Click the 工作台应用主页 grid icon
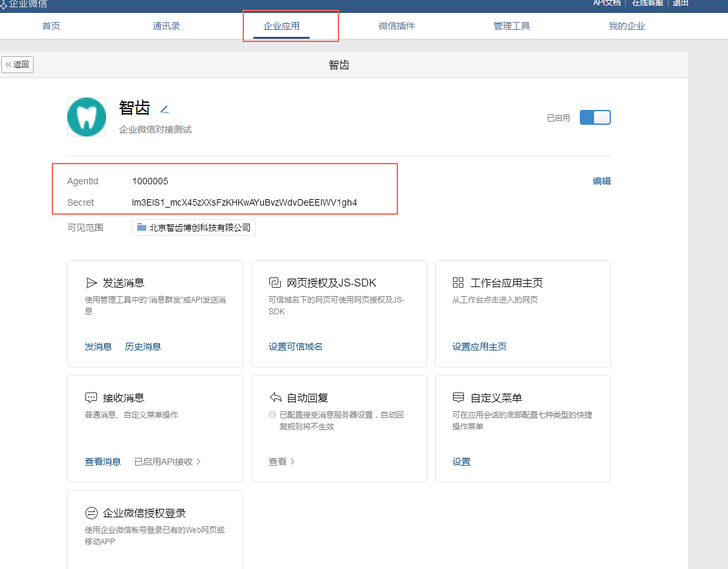The image size is (728, 569). point(458,283)
